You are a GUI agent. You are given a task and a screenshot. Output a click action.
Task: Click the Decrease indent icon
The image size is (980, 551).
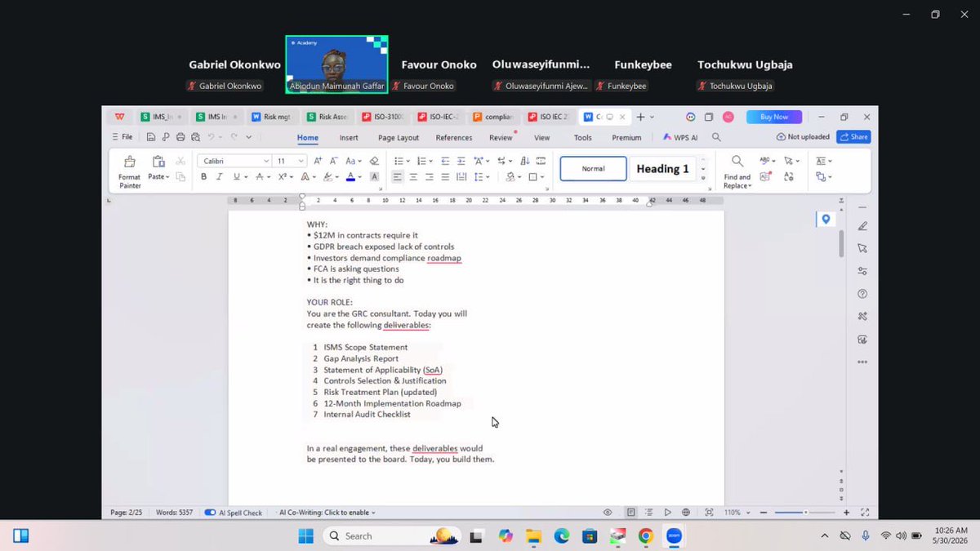click(445, 161)
